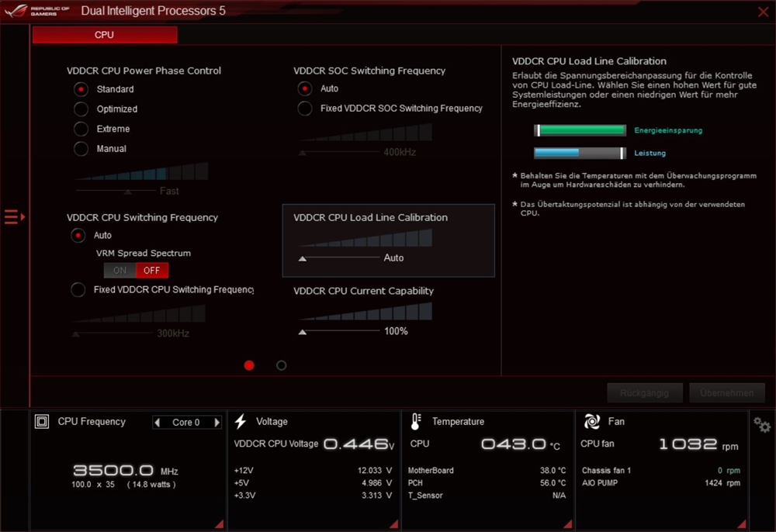Click the ROG Republic of Gamers logo

(37, 10)
